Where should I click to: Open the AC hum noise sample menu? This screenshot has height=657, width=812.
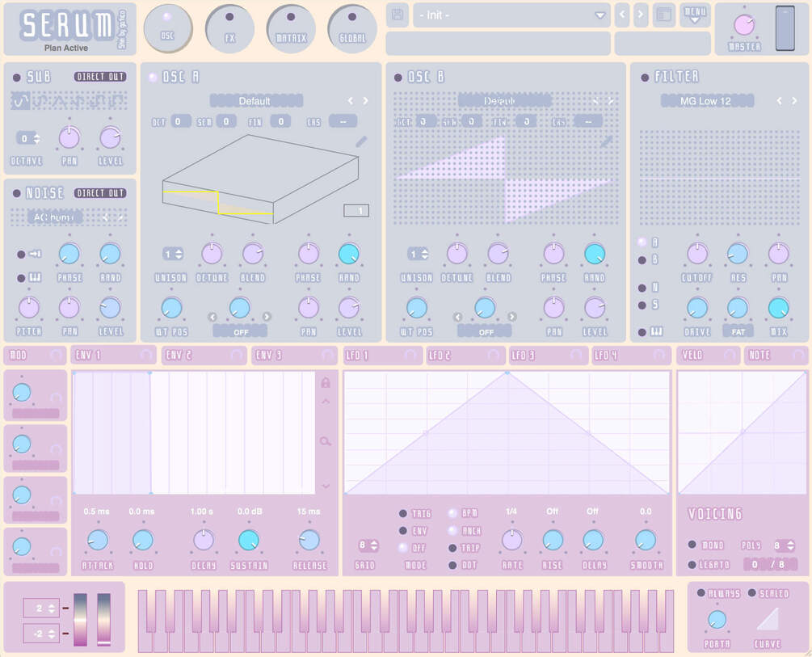tap(55, 217)
